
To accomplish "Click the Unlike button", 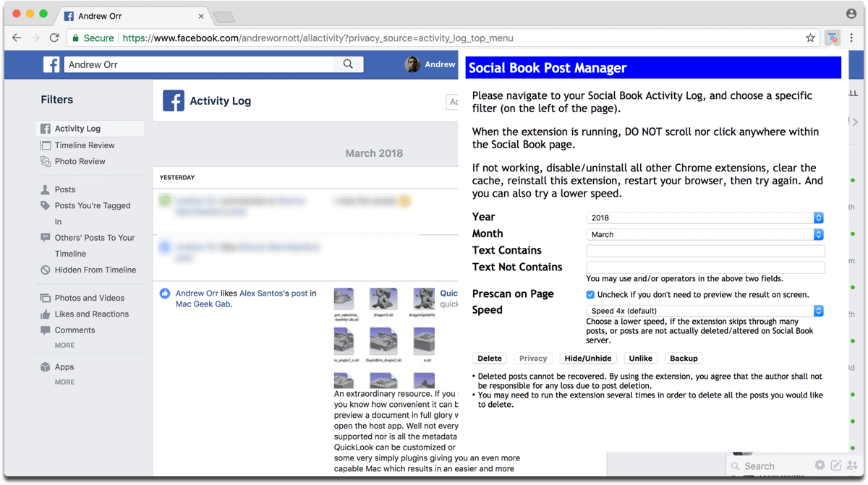I will (x=640, y=359).
